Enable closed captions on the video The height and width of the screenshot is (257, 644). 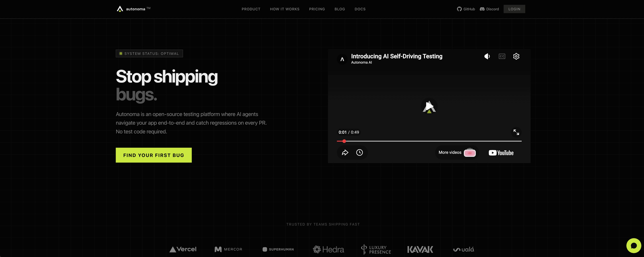(x=501, y=56)
